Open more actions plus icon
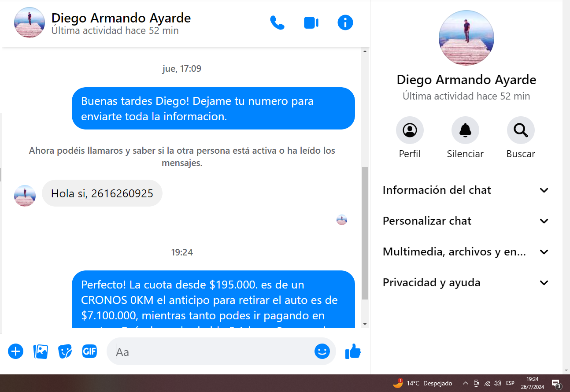 point(15,351)
